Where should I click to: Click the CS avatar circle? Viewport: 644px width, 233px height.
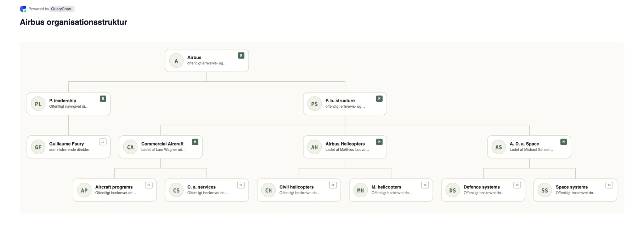[176, 191]
